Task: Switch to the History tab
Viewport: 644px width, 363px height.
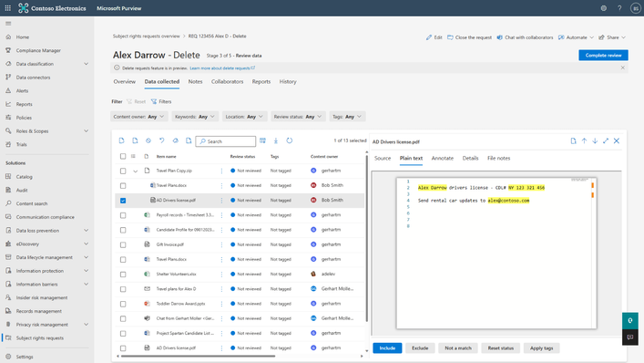Action: pos(288,82)
